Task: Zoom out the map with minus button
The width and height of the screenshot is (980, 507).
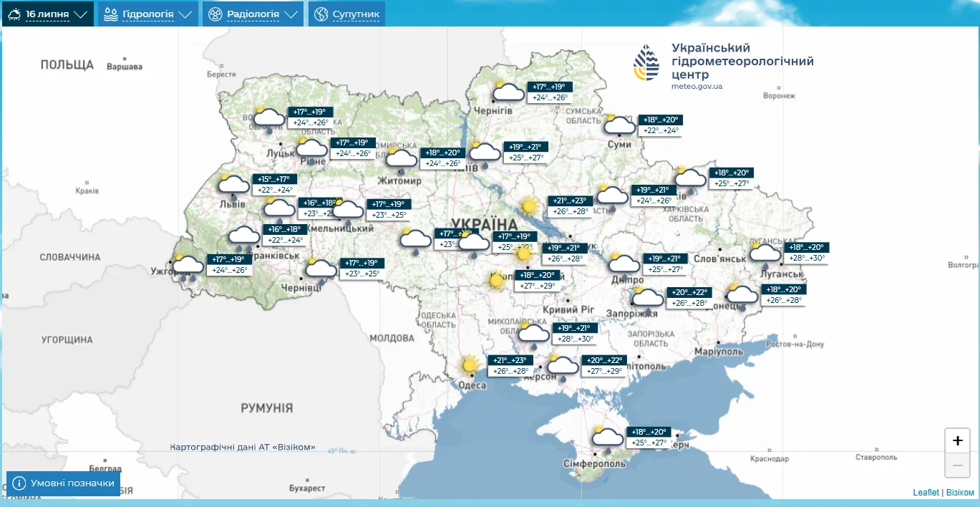Action: pos(958,465)
